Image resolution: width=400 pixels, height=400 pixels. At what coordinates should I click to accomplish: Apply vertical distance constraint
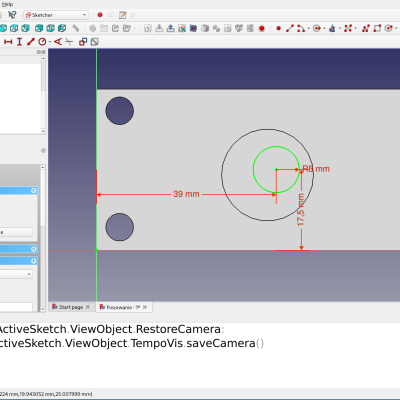tap(19, 42)
